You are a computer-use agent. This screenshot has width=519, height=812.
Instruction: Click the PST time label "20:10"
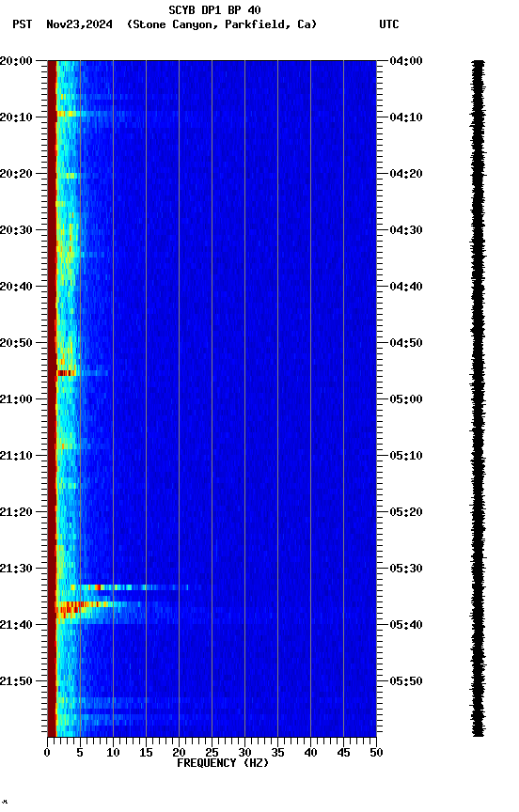16,117
